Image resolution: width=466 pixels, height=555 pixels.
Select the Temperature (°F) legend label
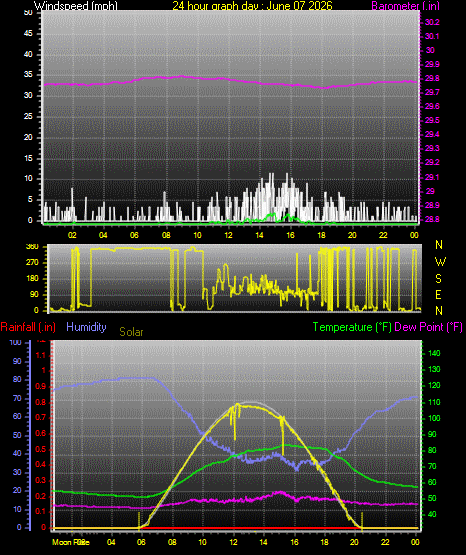[352, 327]
